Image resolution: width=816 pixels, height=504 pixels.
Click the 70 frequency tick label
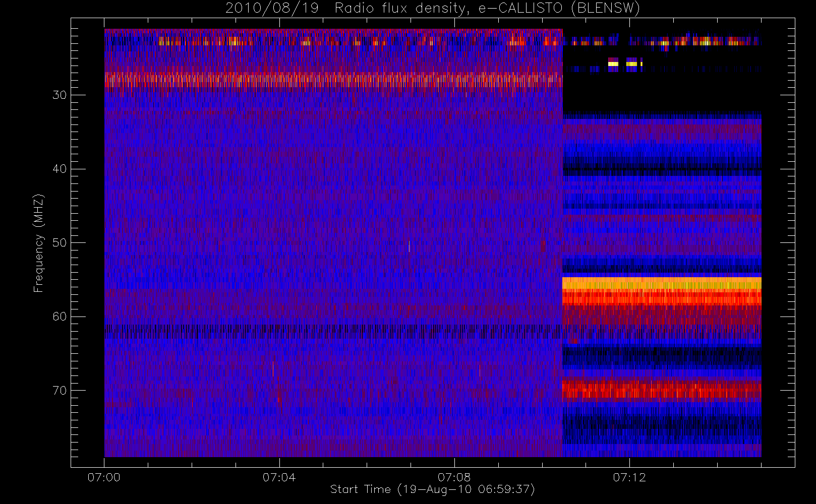[60, 391]
